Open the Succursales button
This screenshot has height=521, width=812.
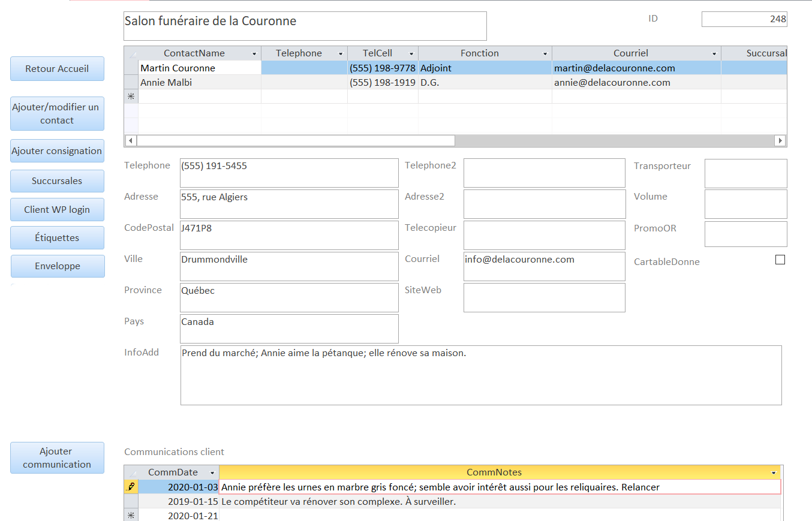point(57,181)
